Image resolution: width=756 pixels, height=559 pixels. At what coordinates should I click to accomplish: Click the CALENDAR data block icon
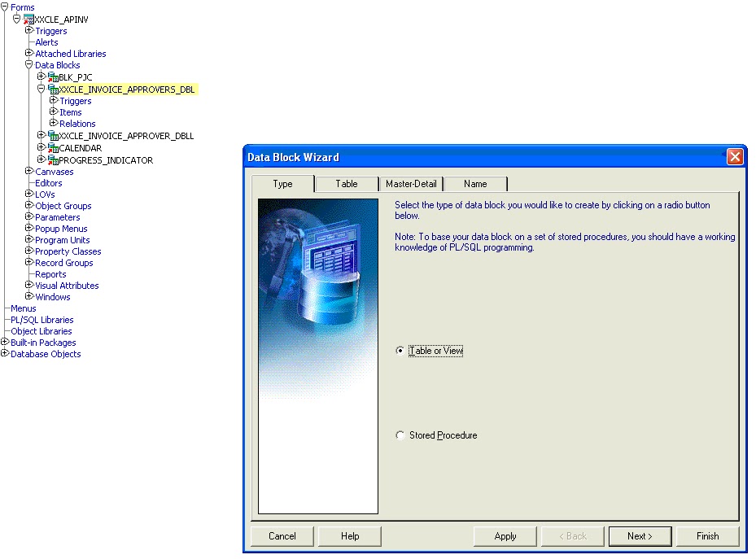[x=53, y=147]
